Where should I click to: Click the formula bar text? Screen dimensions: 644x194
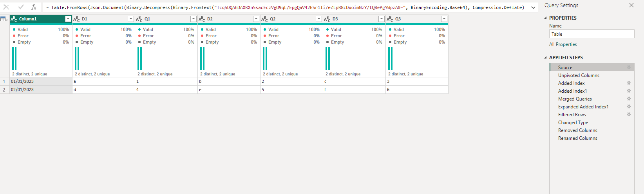coord(285,7)
